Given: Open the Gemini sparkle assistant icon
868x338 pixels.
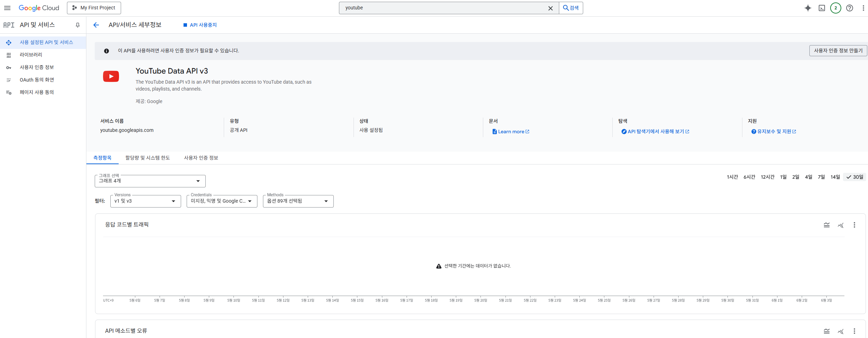Looking at the screenshot, I should click(808, 8).
